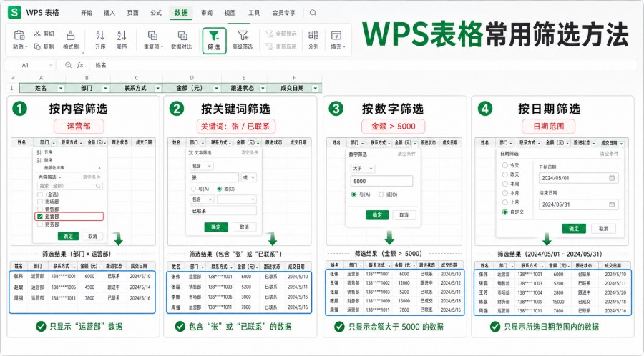Click the zoom magnifier beside fx

pos(68,65)
